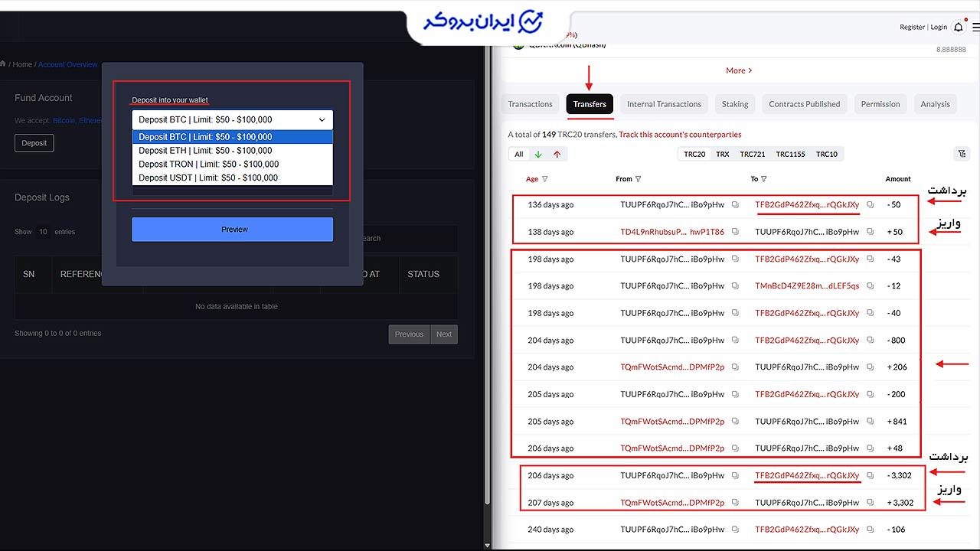Open the Transfers tab

click(x=590, y=104)
